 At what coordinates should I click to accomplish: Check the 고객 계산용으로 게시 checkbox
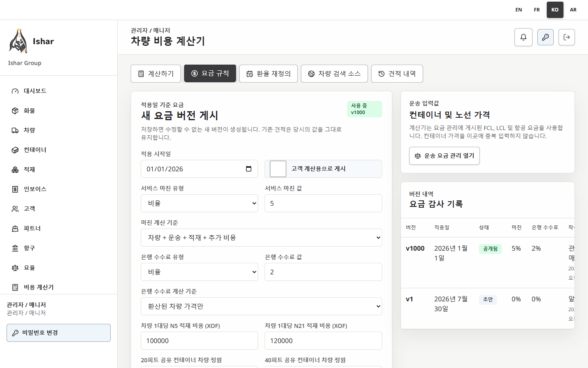point(278,169)
